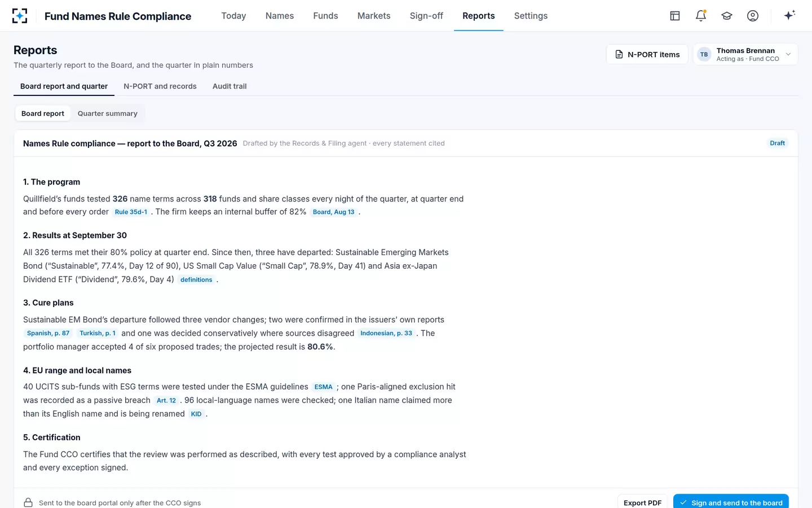
Task: Select the Reports nav tab
Action: 479,16
